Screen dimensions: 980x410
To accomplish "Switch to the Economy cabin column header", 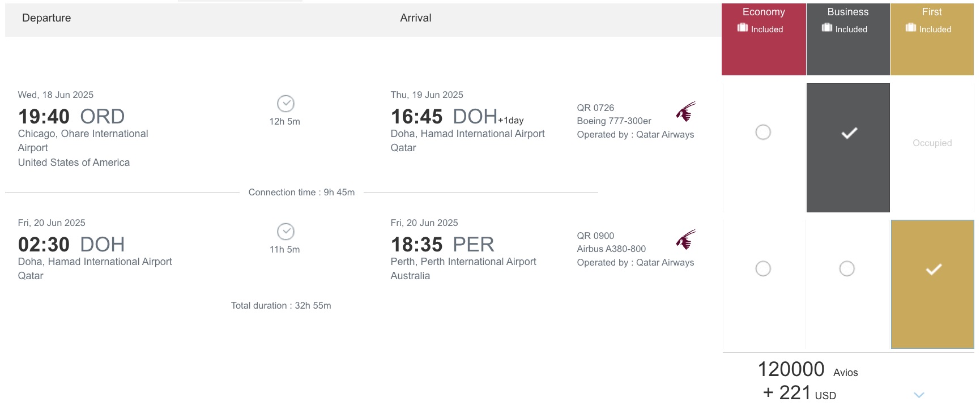I will (764, 11).
